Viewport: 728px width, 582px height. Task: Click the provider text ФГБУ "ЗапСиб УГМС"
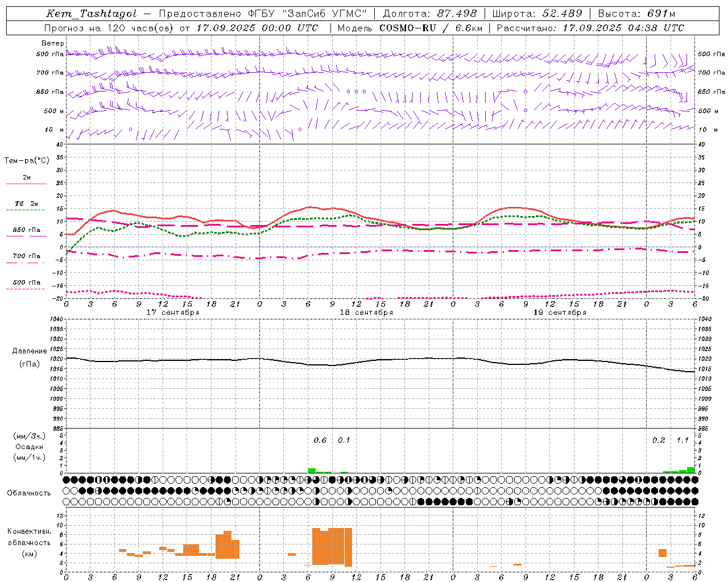click(308, 14)
